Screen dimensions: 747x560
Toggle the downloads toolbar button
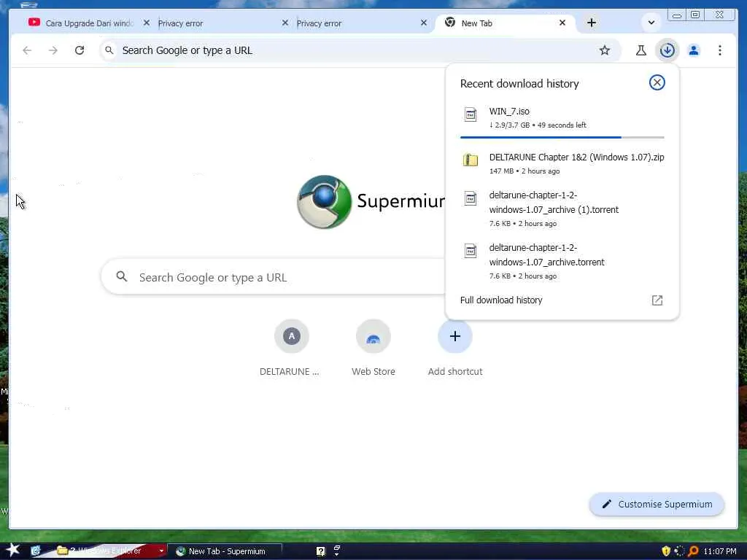(x=667, y=50)
